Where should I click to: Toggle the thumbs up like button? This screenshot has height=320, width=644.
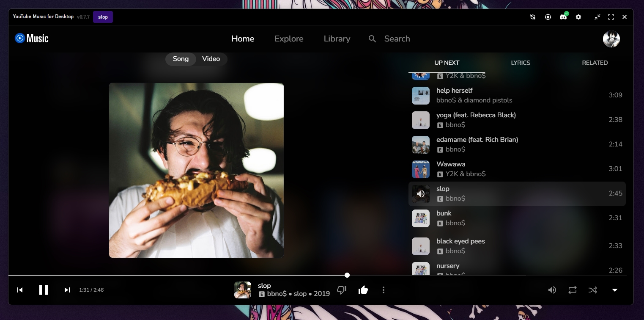point(363,290)
